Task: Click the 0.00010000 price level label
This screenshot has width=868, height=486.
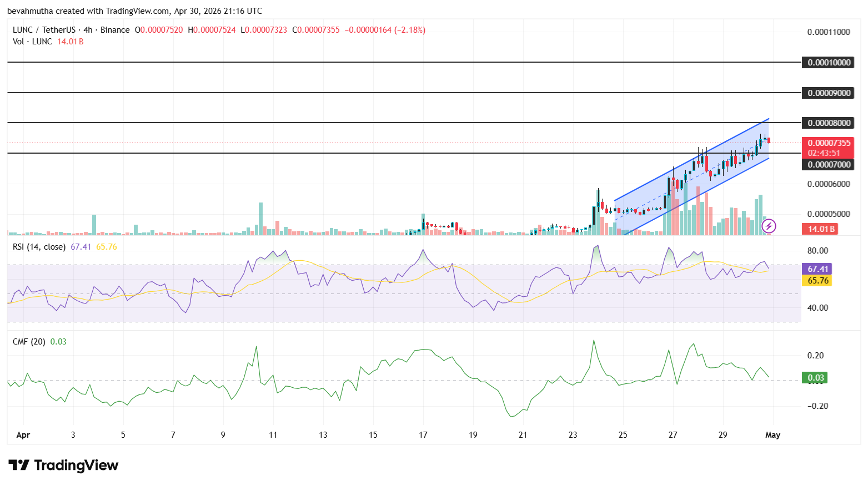Action: coord(829,63)
